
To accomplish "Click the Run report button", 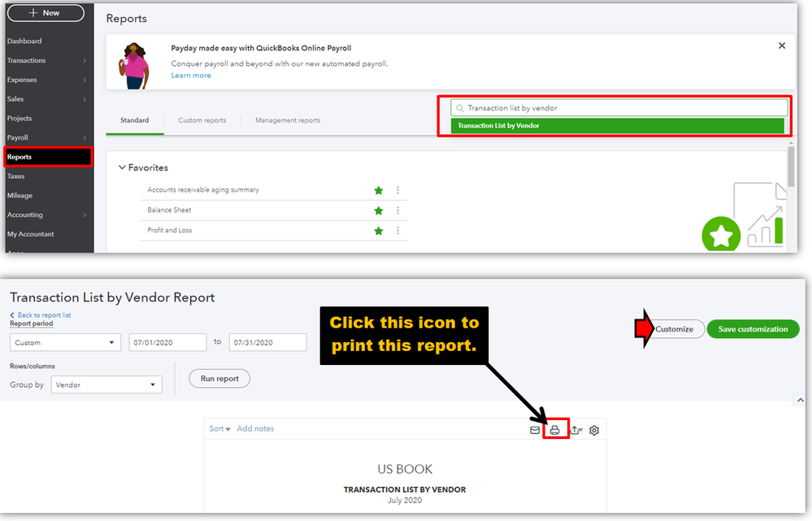I will [219, 379].
